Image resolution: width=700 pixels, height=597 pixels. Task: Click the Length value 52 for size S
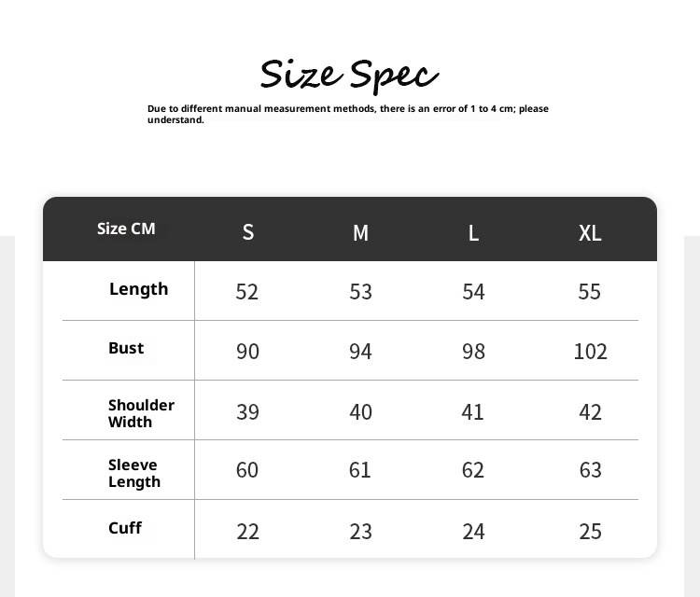(246, 292)
